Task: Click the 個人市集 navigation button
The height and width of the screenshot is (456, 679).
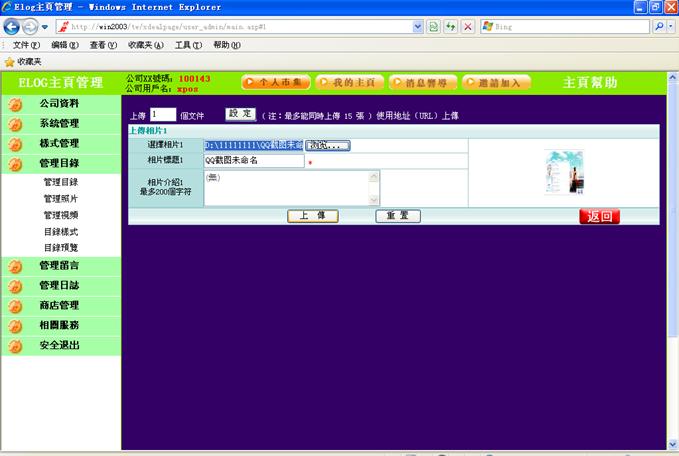Action: pyautogui.click(x=276, y=82)
